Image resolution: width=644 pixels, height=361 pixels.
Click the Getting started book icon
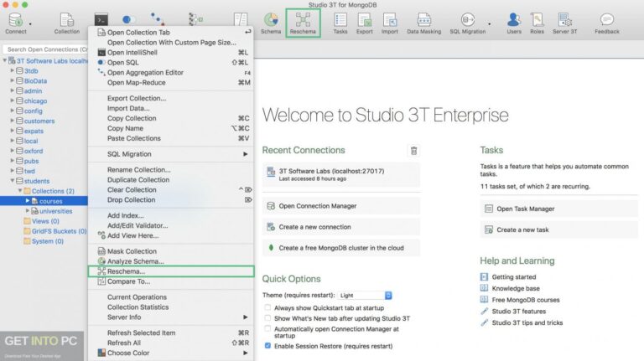[x=484, y=277]
